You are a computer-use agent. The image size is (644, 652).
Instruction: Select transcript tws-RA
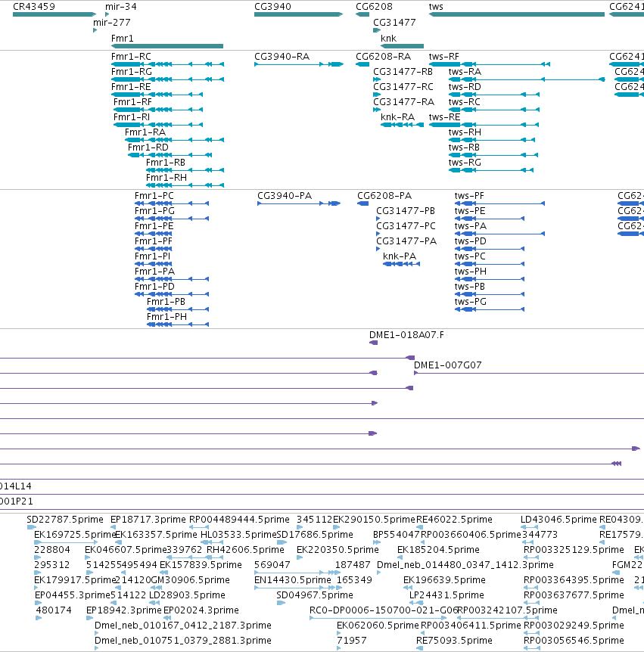[527, 79]
